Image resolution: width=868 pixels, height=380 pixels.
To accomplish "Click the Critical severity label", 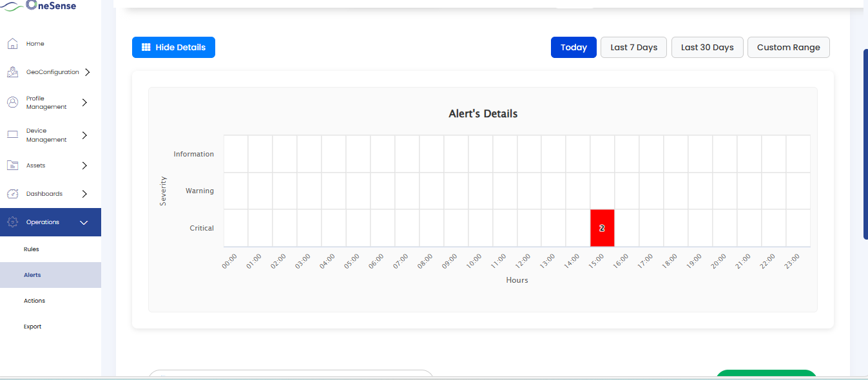I will pyautogui.click(x=202, y=228).
